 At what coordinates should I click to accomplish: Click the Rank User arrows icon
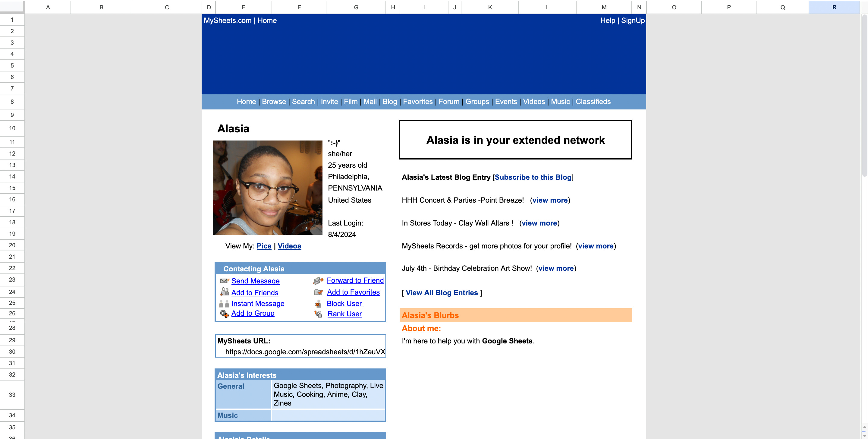[318, 314]
